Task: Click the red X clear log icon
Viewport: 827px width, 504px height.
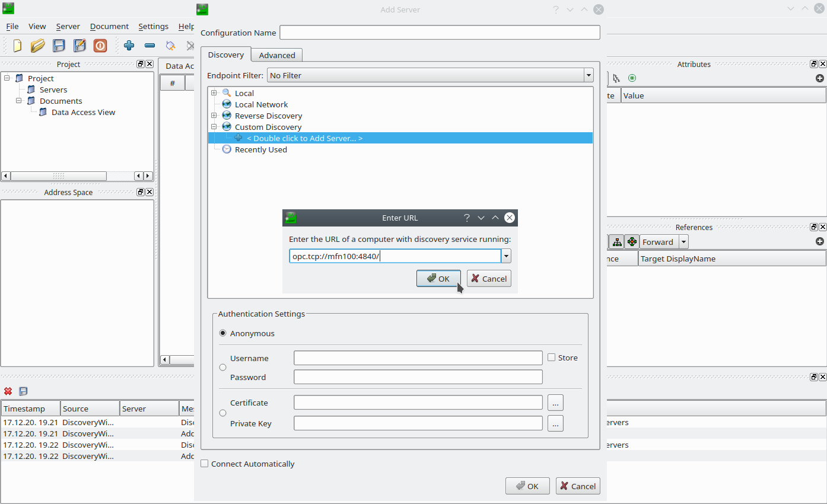Action: tap(8, 391)
